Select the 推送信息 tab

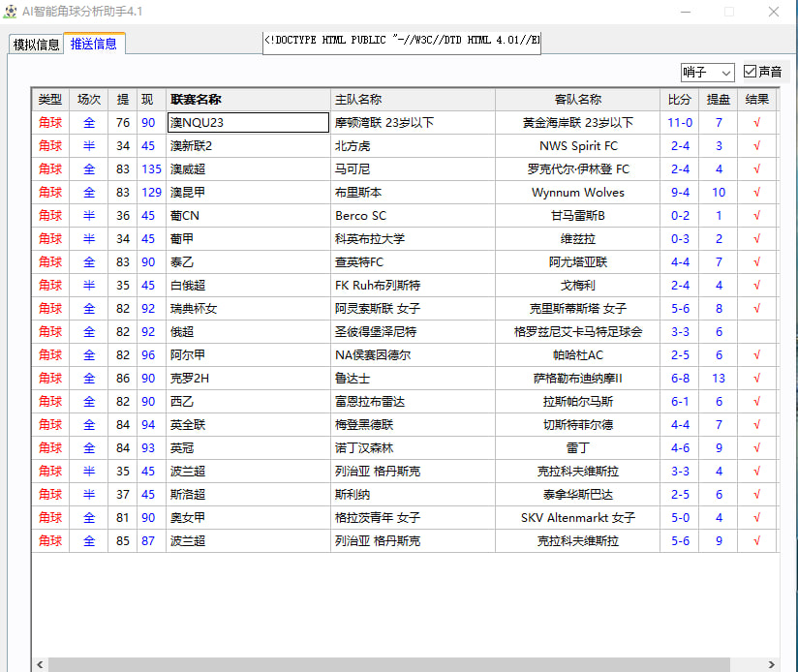pos(94,44)
